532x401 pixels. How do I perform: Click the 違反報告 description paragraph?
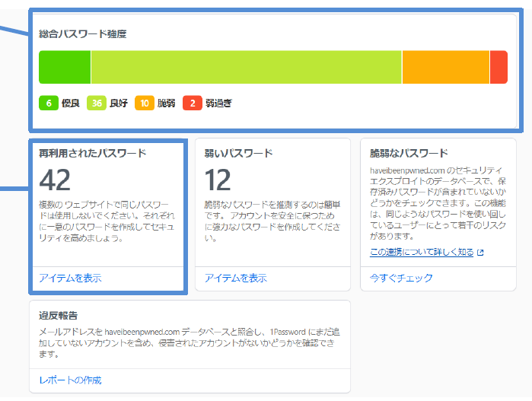190,342
